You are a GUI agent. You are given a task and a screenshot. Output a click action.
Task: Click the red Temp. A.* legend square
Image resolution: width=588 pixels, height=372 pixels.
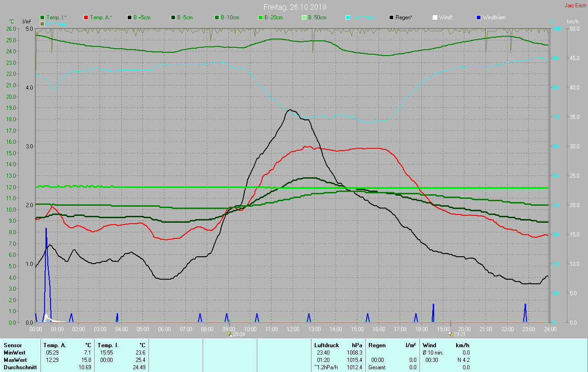point(86,17)
